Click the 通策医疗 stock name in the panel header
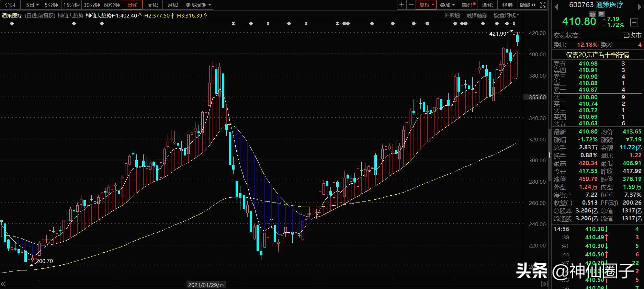 pyautogui.click(x=609, y=4)
